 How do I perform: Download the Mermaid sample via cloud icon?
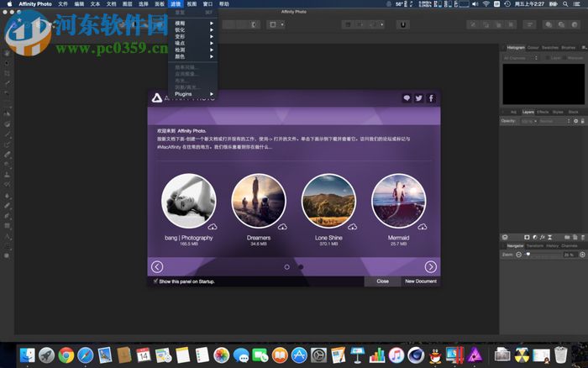pyautogui.click(x=423, y=227)
